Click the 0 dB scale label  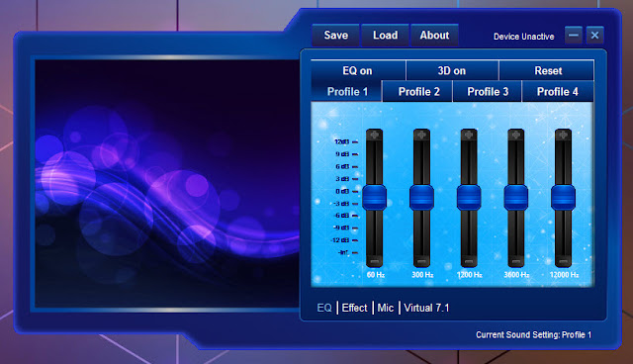click(x=342, y=191)
